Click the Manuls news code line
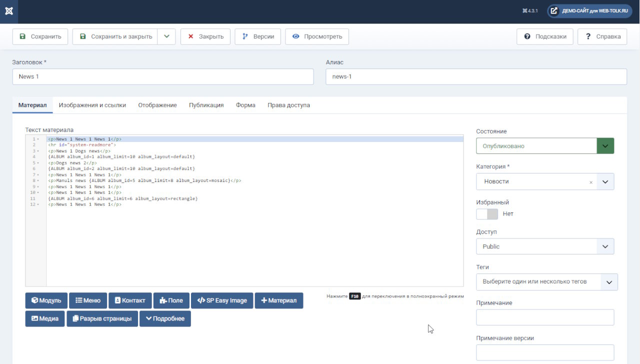This screenshot has width=640, height=364. click(144, 180)
